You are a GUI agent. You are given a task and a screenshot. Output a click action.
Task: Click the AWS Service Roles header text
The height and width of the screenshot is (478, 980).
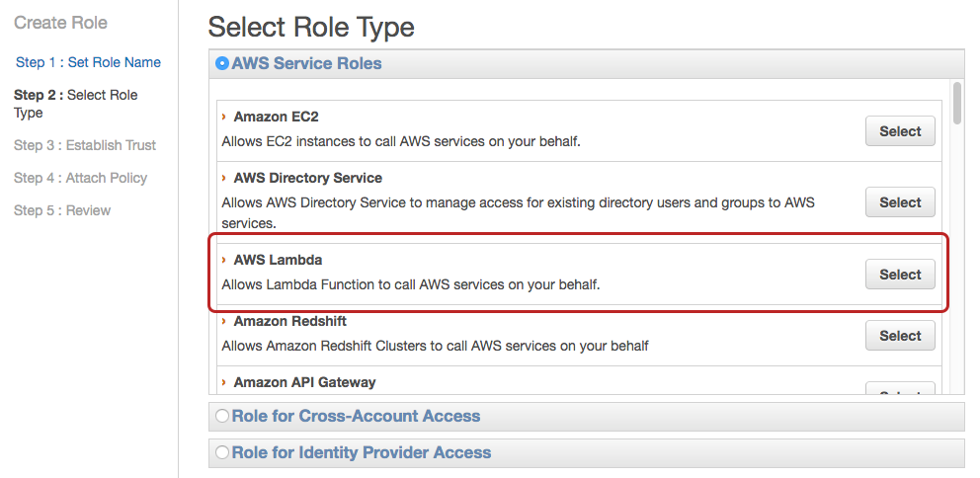point(306,64)
